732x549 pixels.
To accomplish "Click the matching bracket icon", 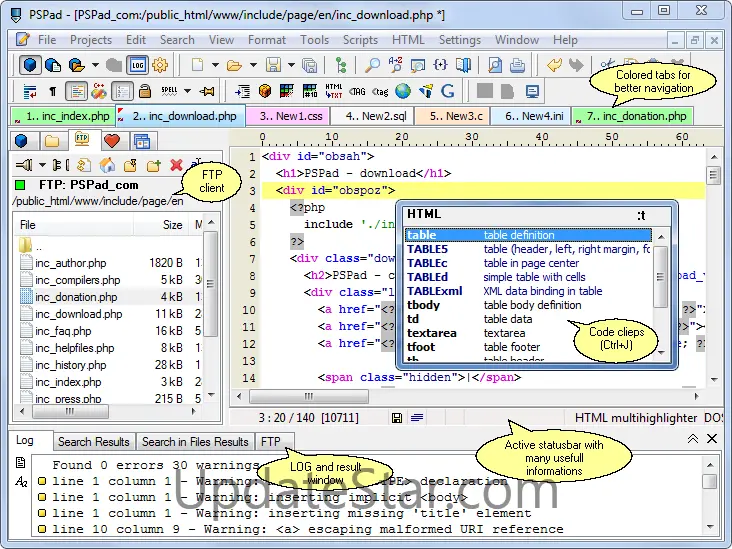I will coord(440,65).
